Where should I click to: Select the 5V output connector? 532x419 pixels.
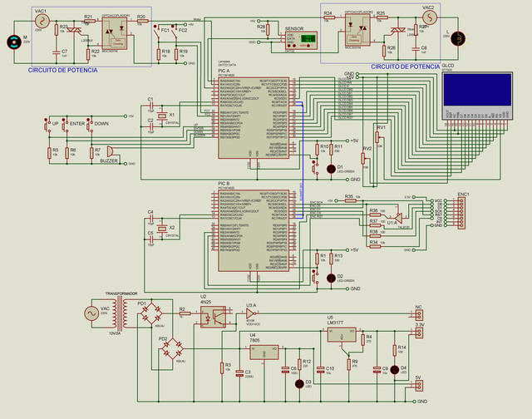tap(419, 386)
